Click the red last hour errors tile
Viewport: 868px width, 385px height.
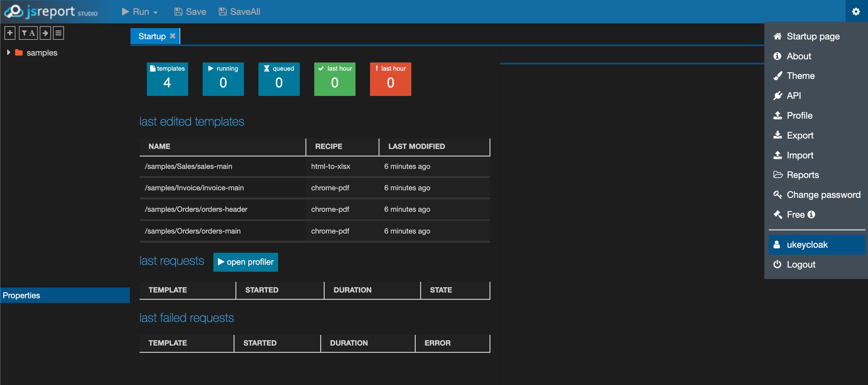[x=391, y=79]
